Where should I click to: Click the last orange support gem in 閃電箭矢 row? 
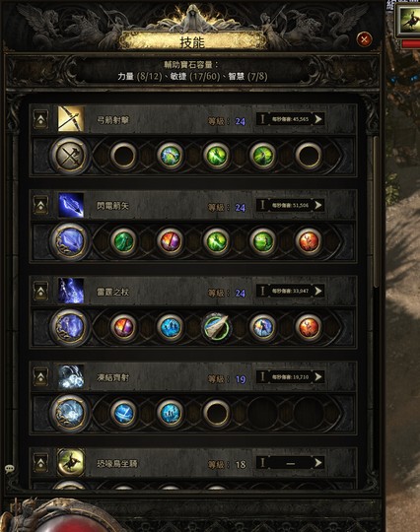(x=309, y=241)
